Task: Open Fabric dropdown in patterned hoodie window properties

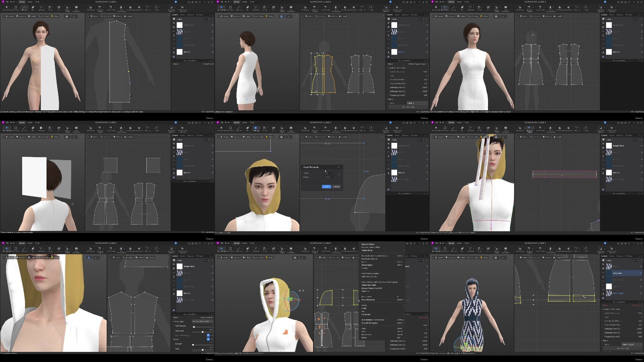Action: point(632,344)
